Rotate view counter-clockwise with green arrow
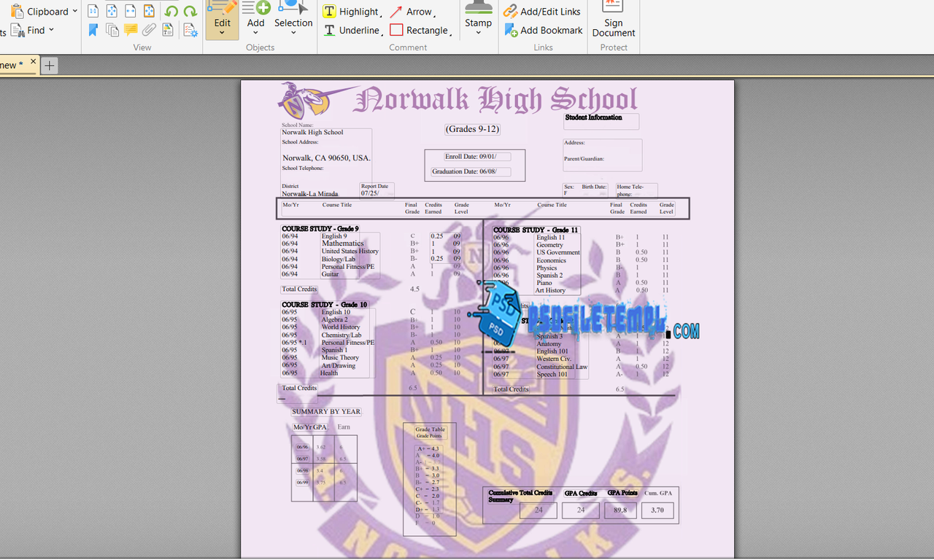This screenshot has width=934, height=560. [171, 11]
